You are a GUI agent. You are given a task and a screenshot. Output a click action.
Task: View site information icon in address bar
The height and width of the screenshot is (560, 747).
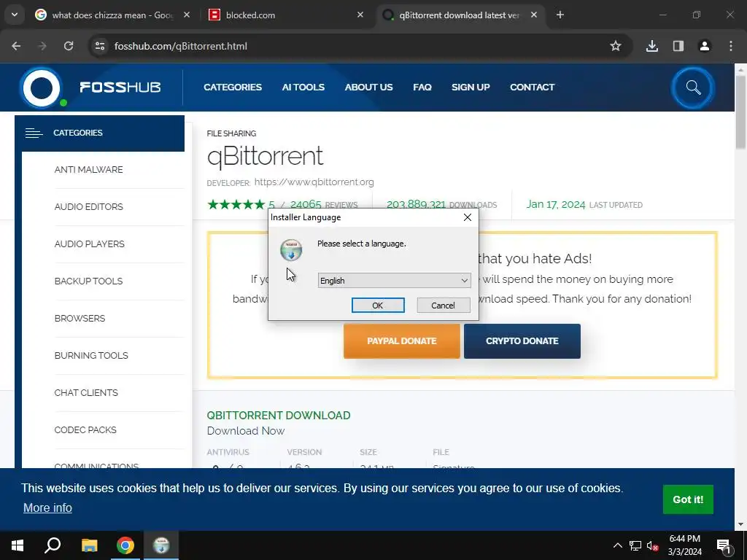100,46
